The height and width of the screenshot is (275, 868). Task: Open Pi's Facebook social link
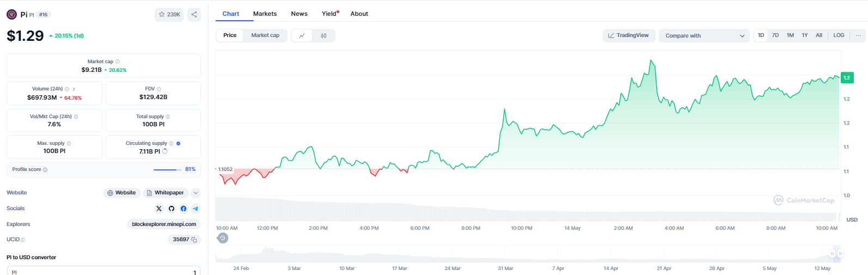pyautogui.click(x=184, y=209)
